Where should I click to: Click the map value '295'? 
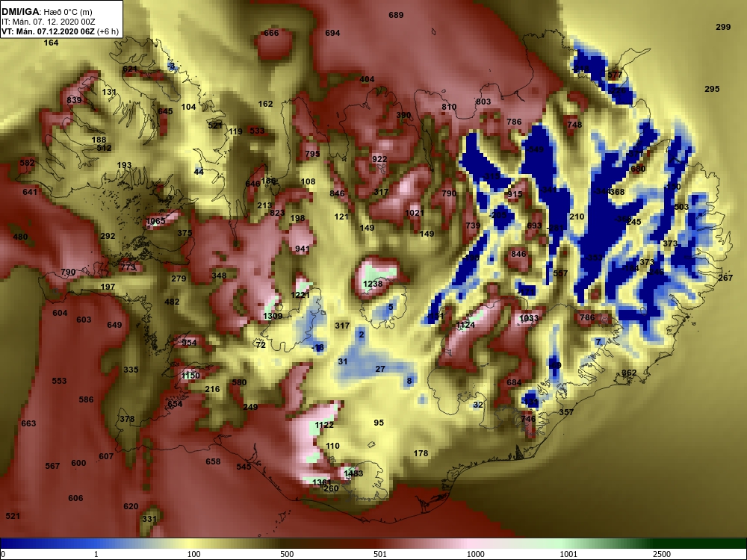pyautogui.click(x=712, y=89)
